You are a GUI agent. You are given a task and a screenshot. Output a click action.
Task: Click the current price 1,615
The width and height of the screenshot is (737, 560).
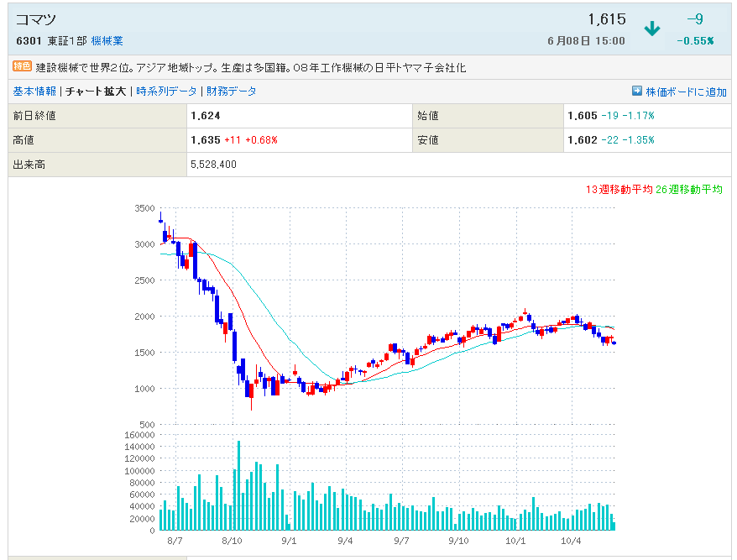pos(607,19)
